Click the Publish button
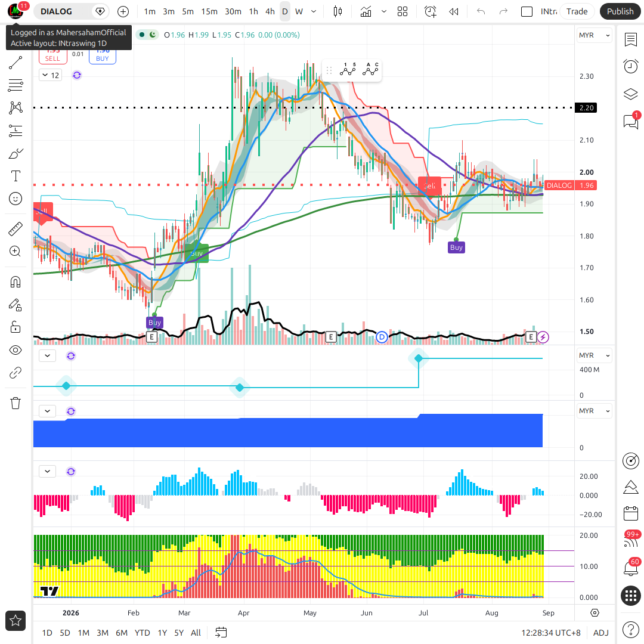Screen dimensions: 644x644 pyautogui.click(x=620, y=11)
